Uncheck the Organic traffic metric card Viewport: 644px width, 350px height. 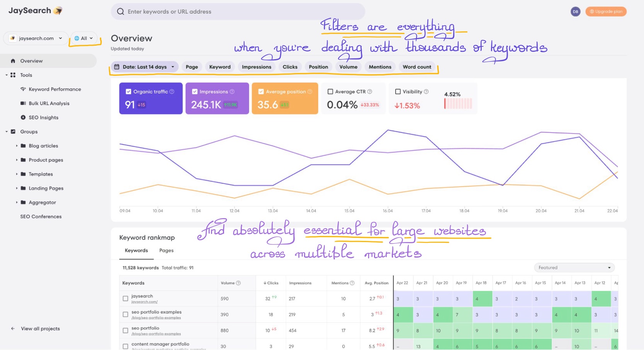(x=128, y=91)
